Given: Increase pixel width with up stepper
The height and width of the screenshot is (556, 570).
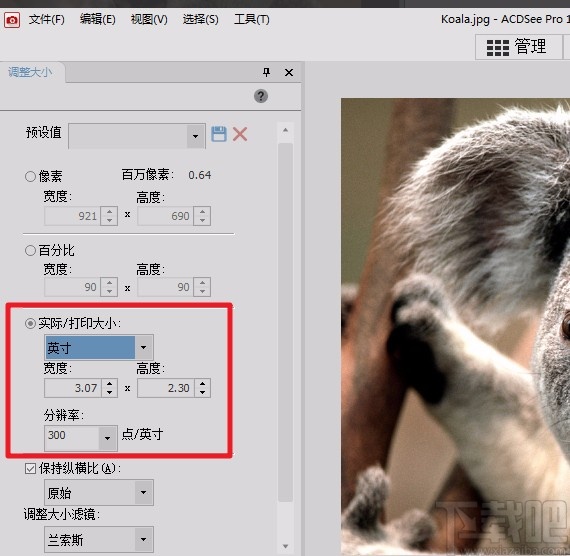Looking at the screenshot, I should click(109, 211).
